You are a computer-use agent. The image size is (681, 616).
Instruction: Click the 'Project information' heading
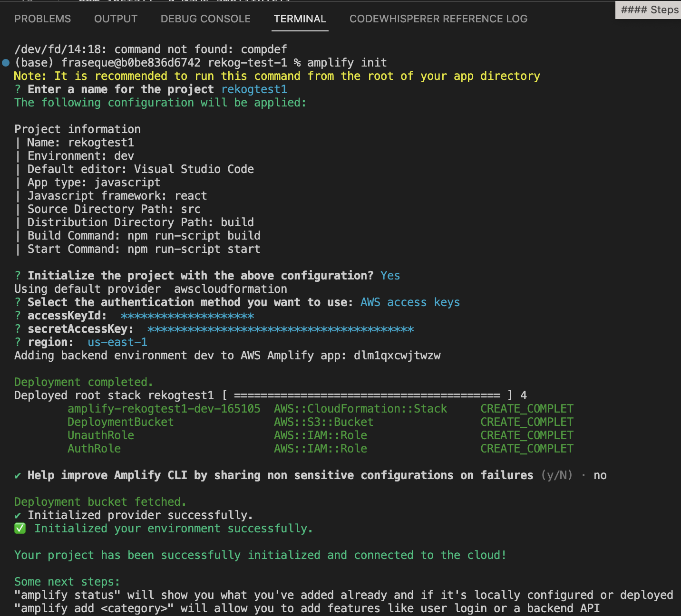point(78,129)
